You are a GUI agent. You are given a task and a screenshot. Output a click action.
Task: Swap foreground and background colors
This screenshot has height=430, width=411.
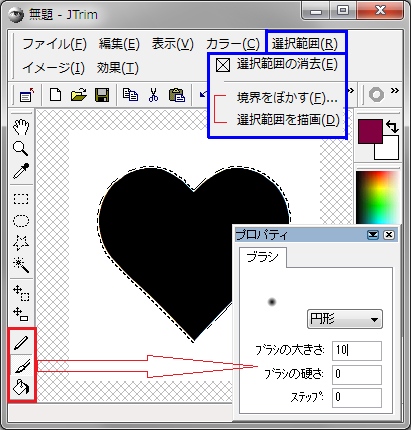tap(392, 127)
